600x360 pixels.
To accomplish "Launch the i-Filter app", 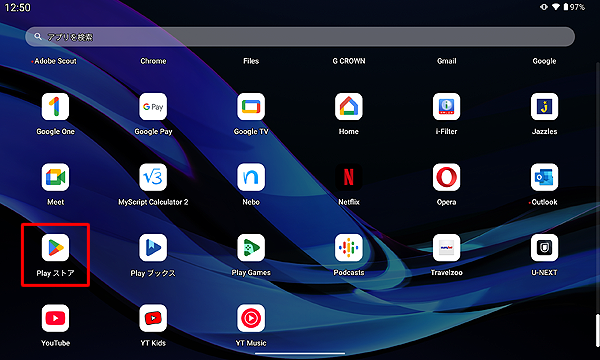I will (x=447, y=107).
